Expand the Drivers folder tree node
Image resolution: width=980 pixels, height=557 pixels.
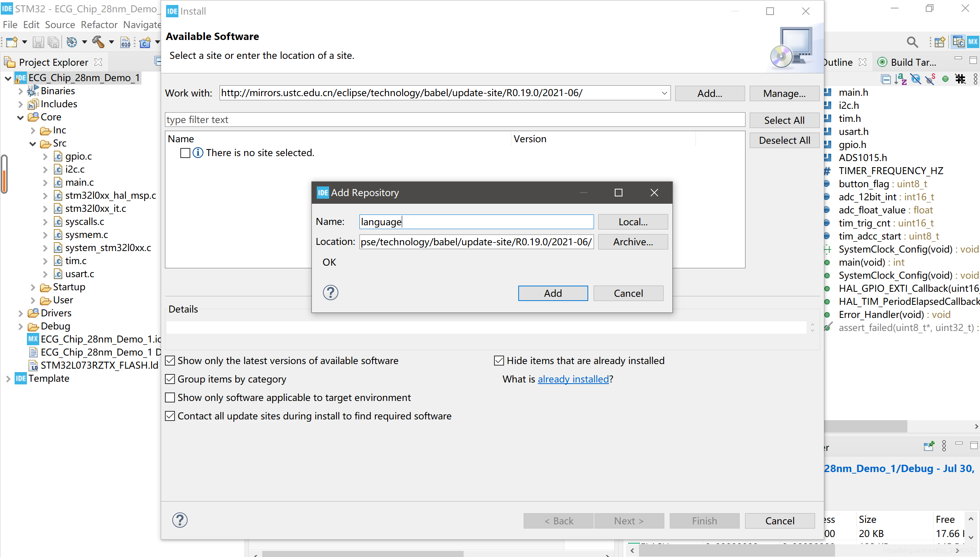(21, 313)
